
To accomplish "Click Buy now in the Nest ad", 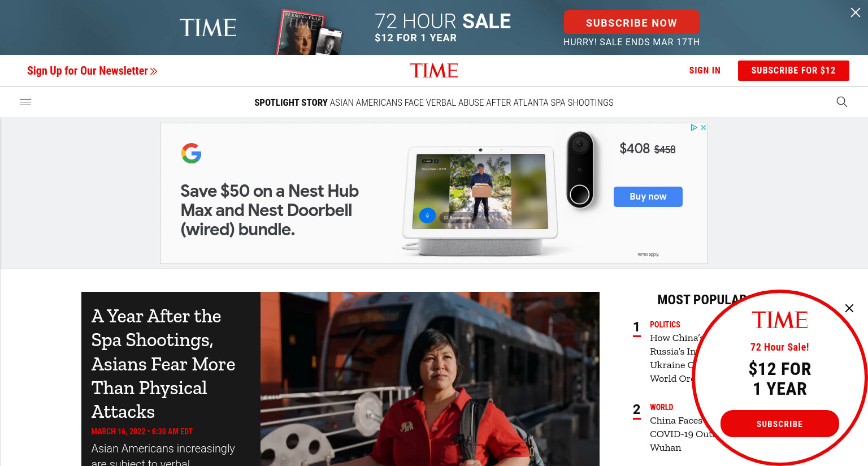I will [648, 197].
